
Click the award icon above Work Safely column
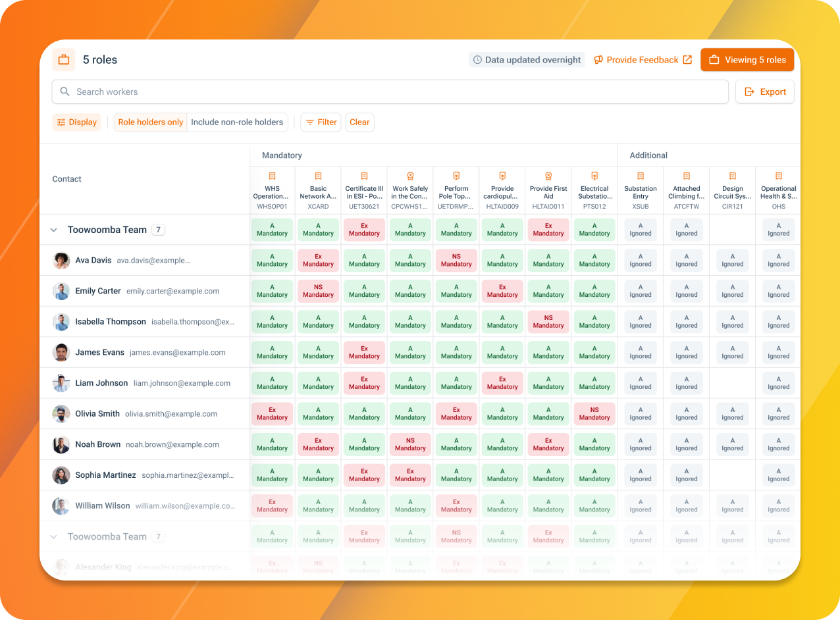(410, 176)
